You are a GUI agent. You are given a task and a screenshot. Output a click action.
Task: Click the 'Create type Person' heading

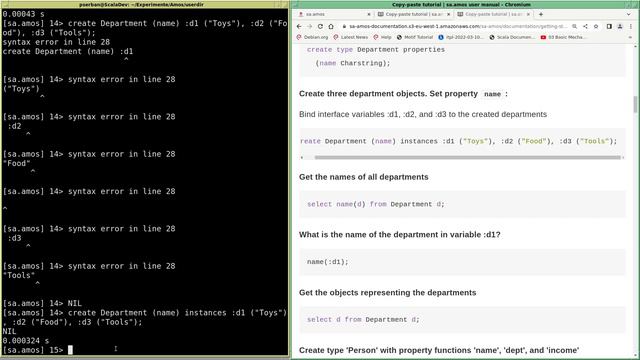coord(439,350)
